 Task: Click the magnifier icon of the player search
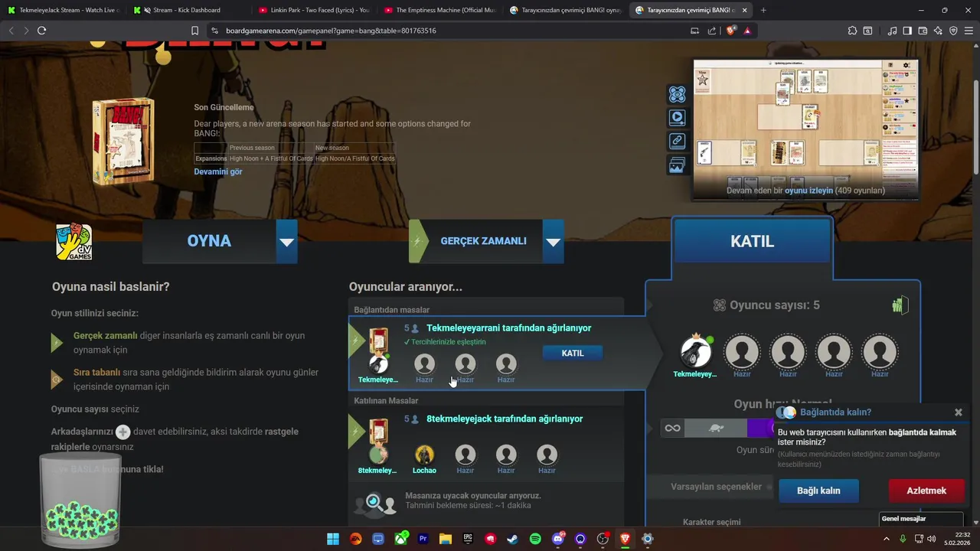374,502
